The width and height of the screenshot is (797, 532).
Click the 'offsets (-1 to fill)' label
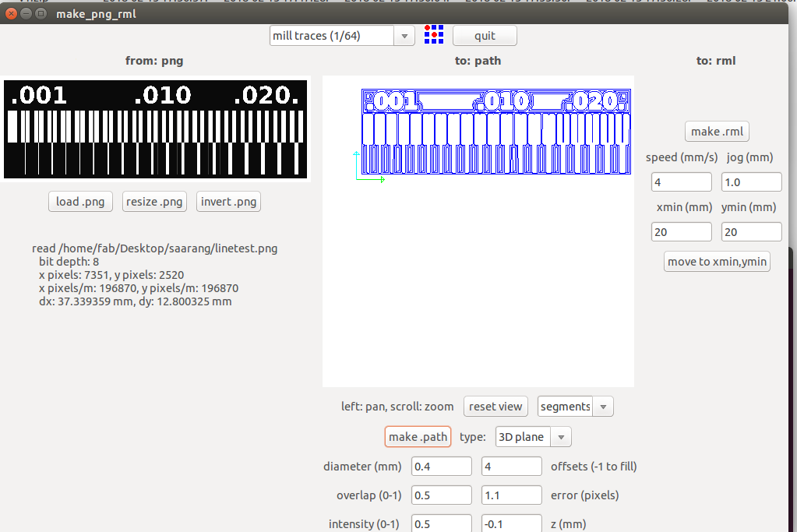(594, 467)
